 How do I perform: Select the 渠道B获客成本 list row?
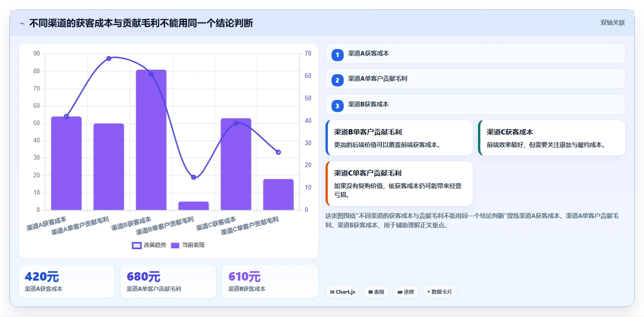pyautogui.click(x=475, y=105)
